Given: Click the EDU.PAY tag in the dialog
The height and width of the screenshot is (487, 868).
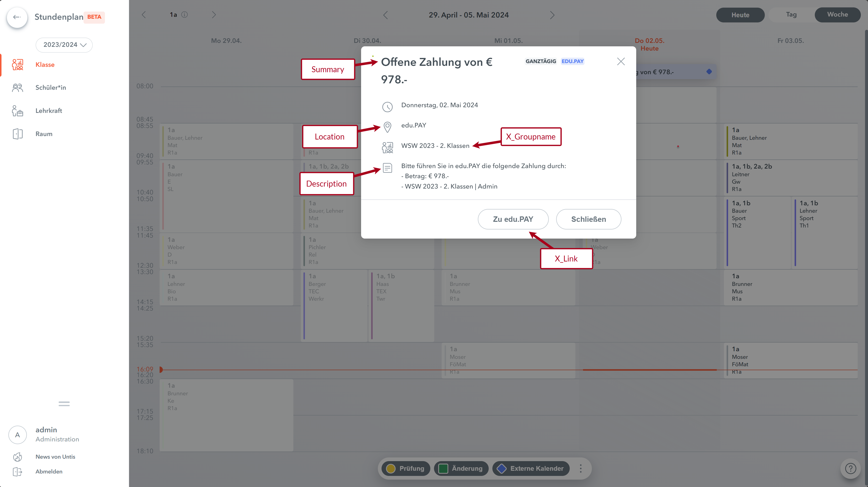Looking at the screenshot, I should click(572, 61).
